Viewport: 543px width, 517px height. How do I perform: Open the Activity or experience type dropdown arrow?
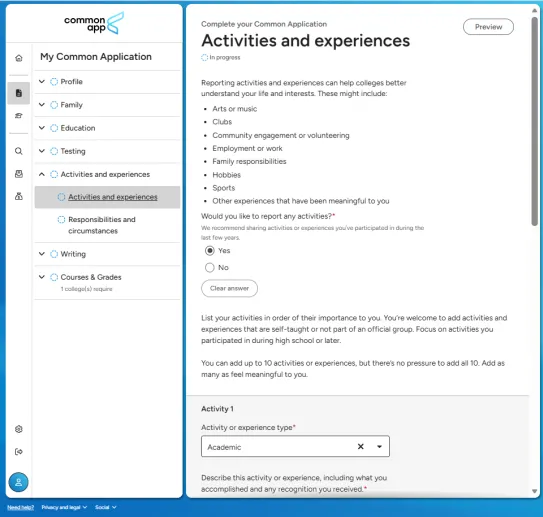tap(380, 447)
